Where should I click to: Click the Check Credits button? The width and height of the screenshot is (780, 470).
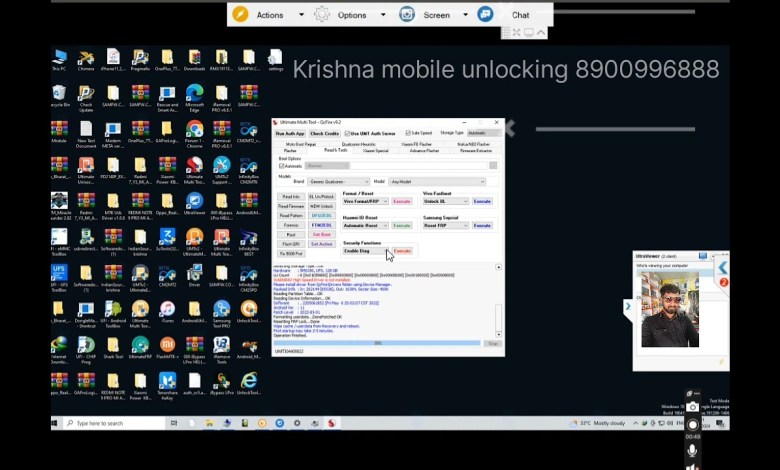(x=324, y=133)
